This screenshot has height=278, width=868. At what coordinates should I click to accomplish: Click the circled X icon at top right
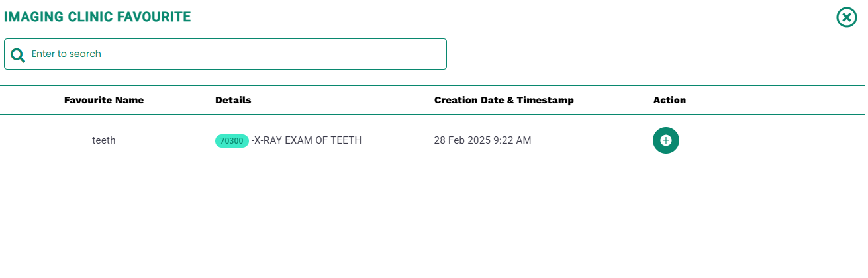click(847, 17)
